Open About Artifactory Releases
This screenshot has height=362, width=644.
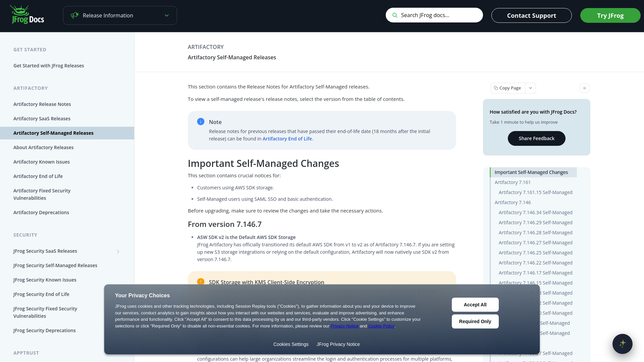pyautogui.click(x=44, y=147)
